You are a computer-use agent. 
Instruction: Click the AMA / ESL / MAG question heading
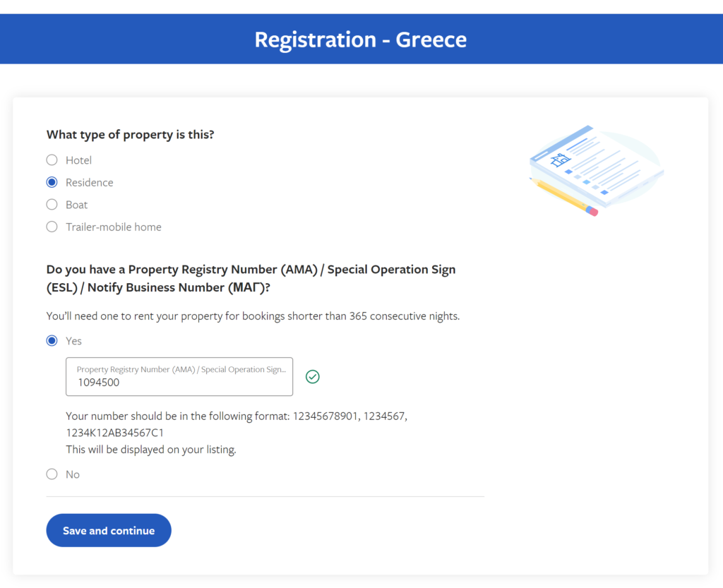pos(251,278)
